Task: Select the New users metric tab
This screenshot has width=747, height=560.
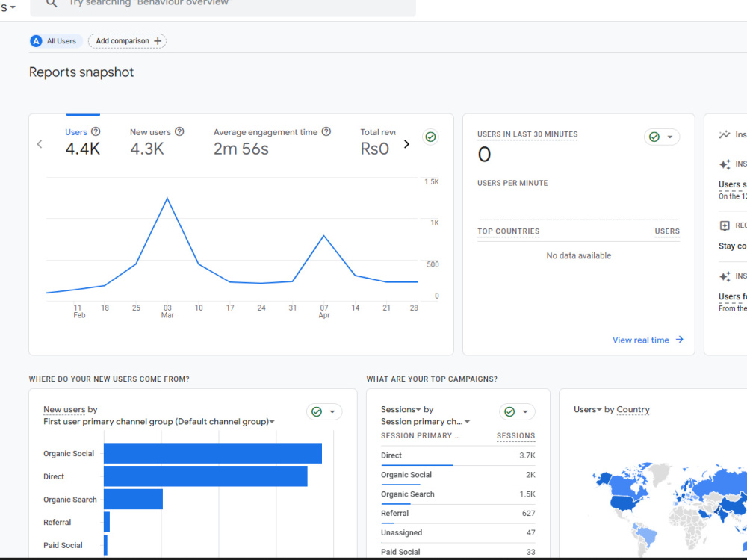Action: point(157,142)
